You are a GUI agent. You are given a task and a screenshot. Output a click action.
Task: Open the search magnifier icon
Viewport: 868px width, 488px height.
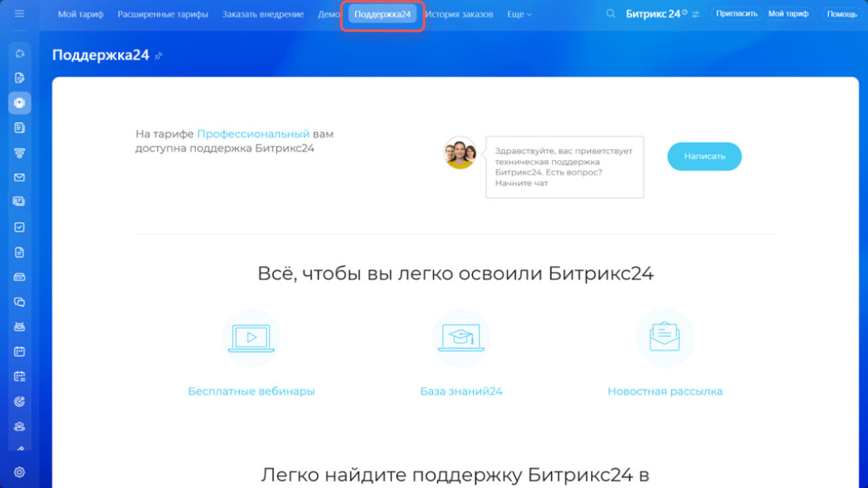pos(611,14)
